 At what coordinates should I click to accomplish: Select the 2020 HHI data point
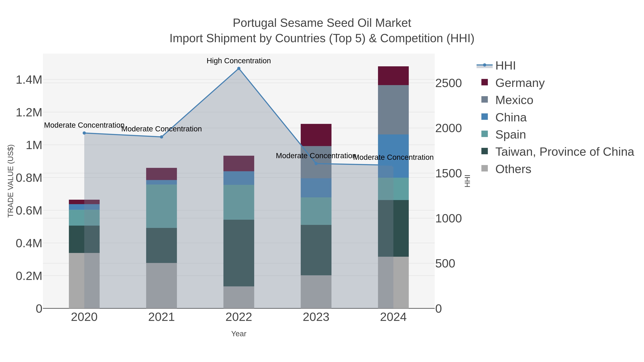(84, 133)
